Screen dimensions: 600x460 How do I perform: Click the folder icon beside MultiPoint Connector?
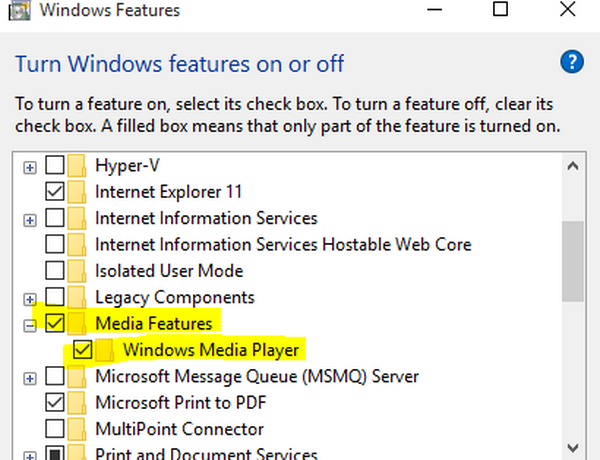pos(80,429)
